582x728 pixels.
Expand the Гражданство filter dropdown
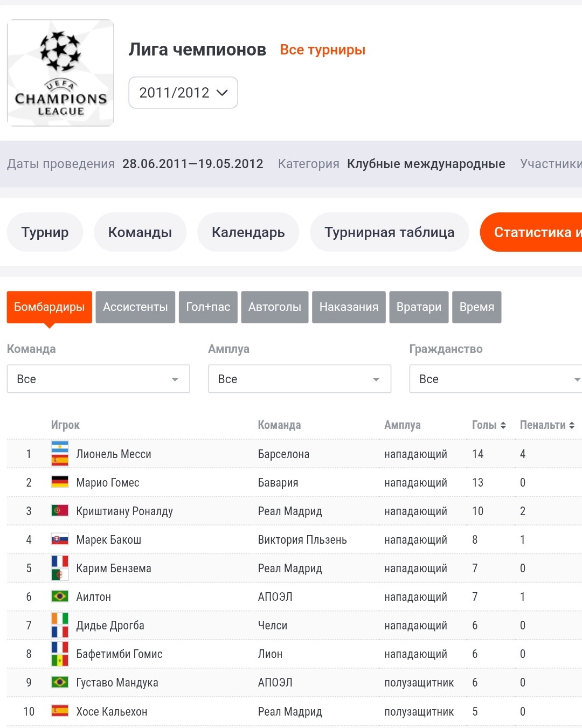coord(496,379)
